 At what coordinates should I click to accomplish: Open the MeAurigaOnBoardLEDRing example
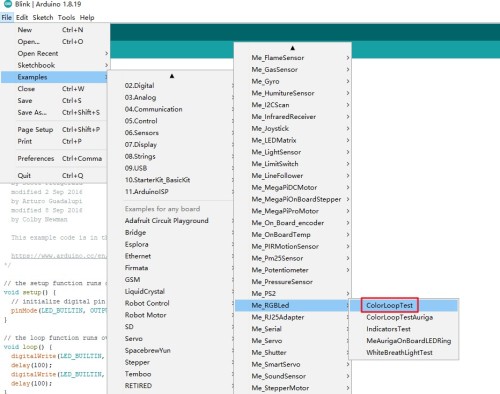[404, 341]
